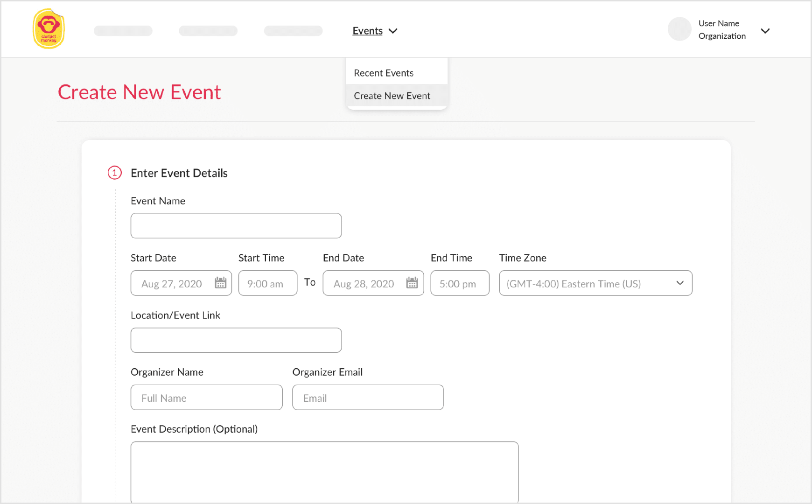Click the Start Date field Aug 27, 2020
This screenshot has height=504, width=812.
[181, 283]
